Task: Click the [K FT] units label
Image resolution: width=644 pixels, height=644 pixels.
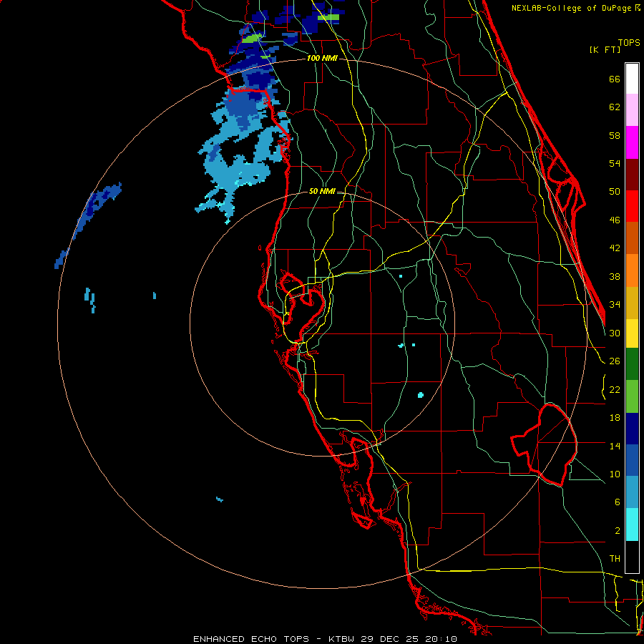Action: point(605,49)
